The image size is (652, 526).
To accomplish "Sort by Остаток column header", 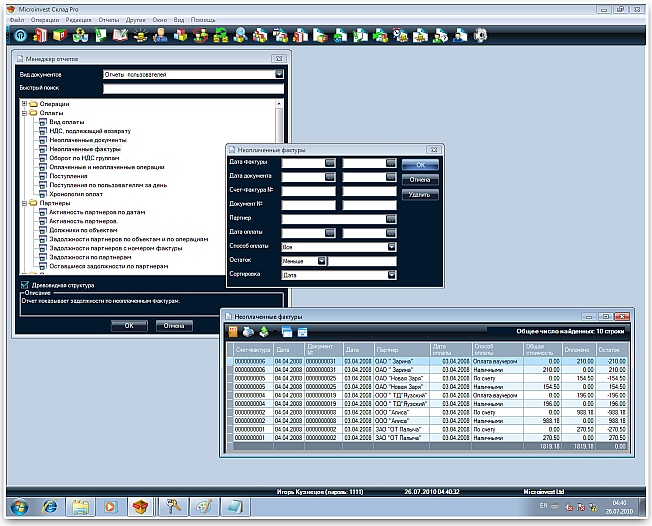I will coord(612,350).
